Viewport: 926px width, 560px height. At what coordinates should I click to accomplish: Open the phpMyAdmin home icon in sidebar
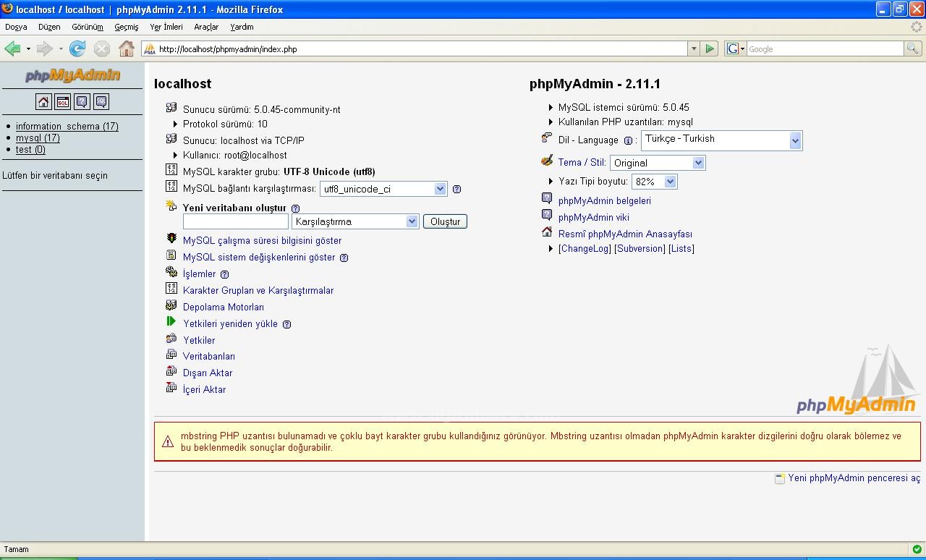43,101
